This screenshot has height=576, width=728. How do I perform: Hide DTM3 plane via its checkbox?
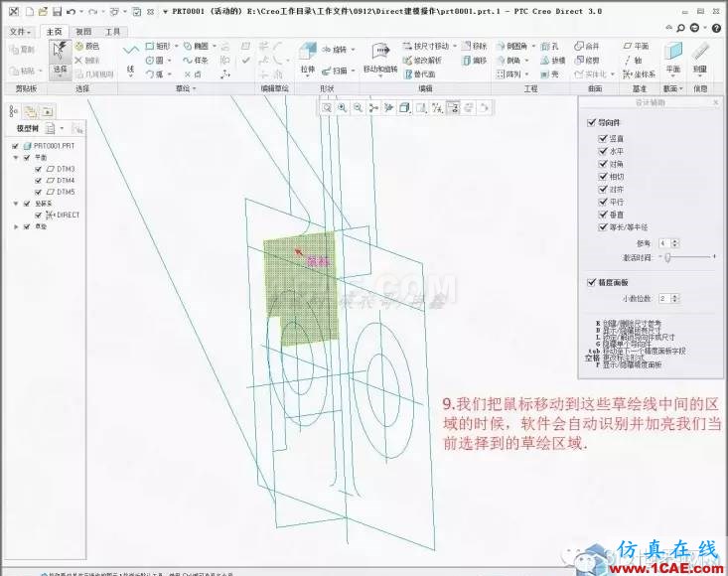pyautogui.click(x=39, y=169)
